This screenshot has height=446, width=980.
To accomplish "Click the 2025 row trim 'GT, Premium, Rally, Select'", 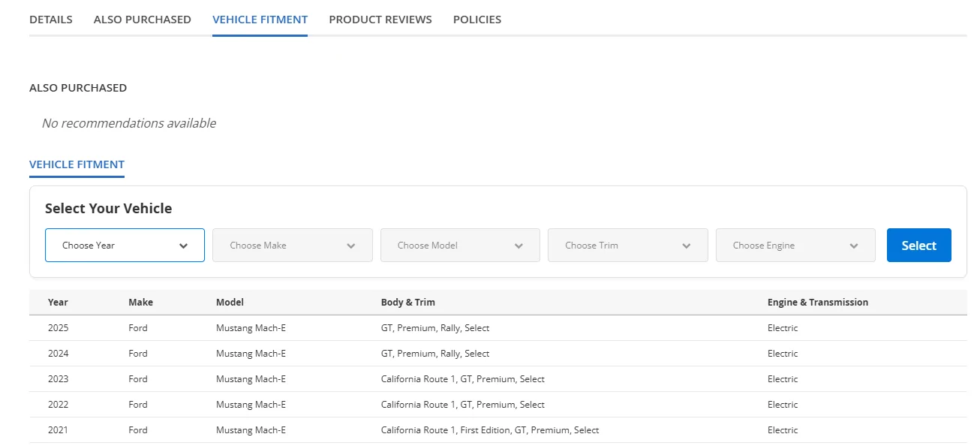I will (x=435, y=328).
